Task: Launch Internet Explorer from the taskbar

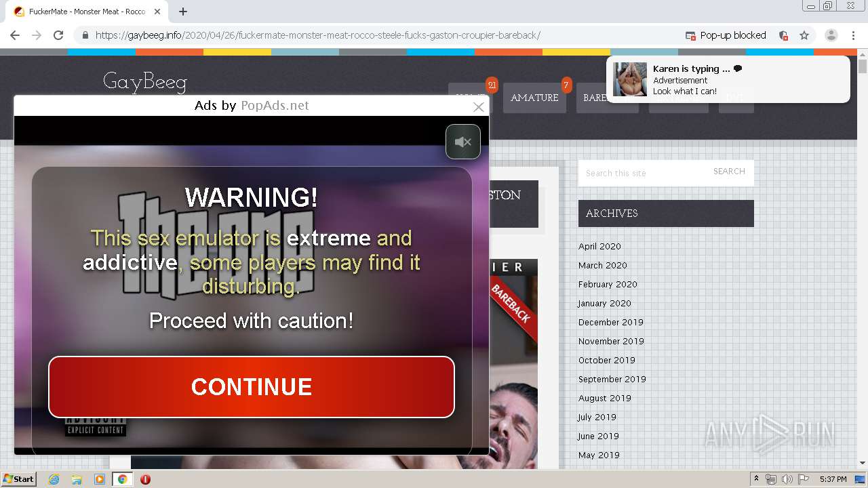Action: [x=54, y=479]
